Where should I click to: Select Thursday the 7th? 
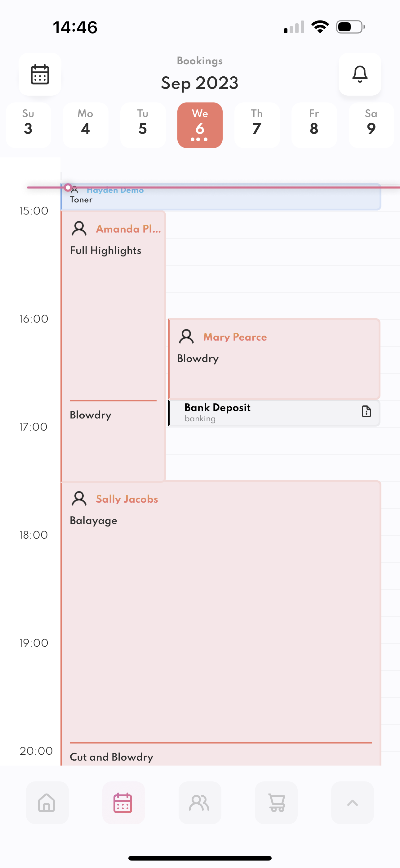tap(257, 125)
